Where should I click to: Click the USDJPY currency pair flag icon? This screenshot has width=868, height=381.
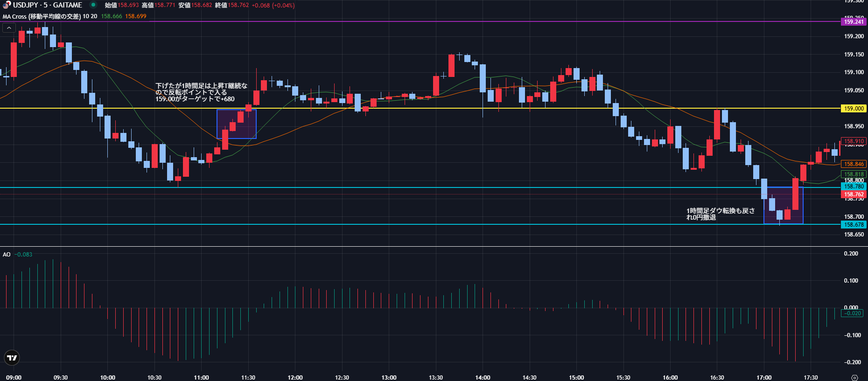[x=7, y=5]
